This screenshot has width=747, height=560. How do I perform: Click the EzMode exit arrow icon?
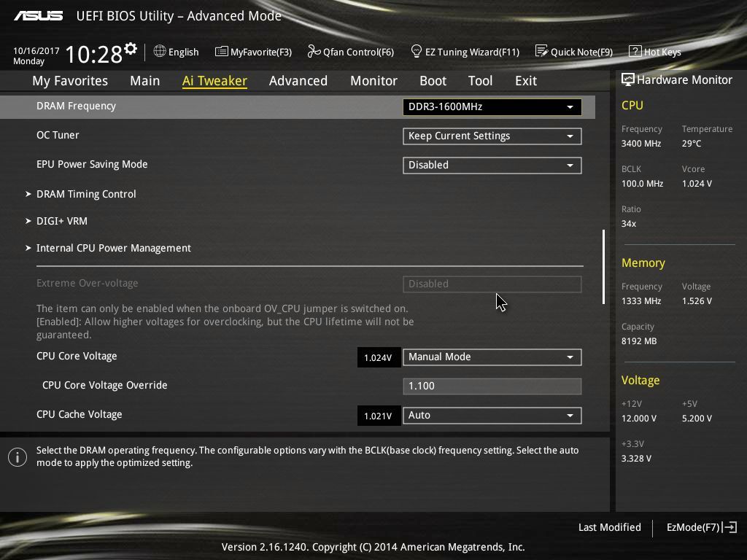click(729, 527)
